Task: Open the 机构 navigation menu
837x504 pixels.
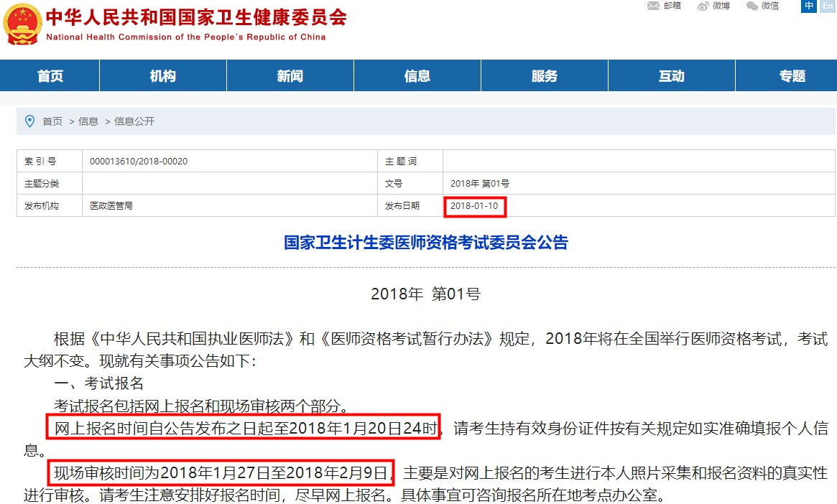Action: click(163, 76)
